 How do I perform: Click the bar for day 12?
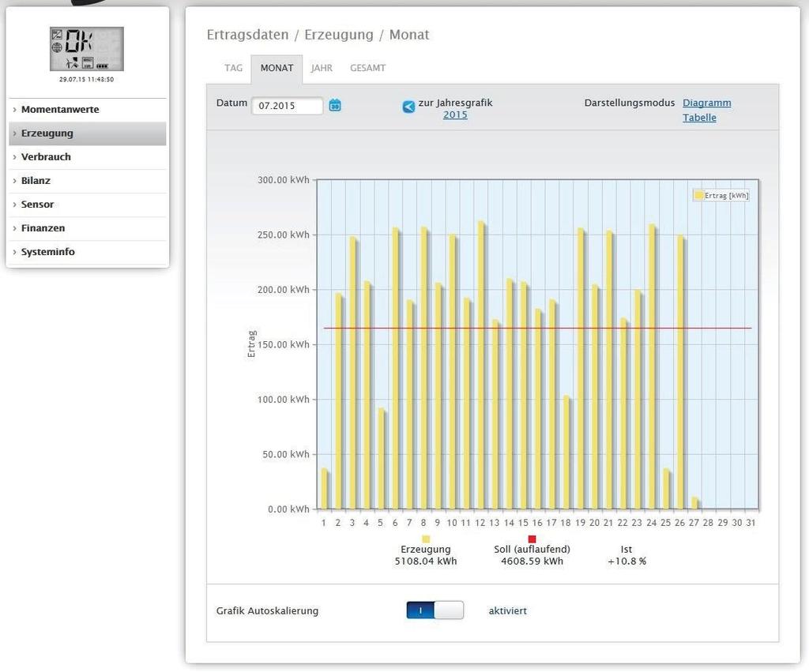[x=481, y=365]
